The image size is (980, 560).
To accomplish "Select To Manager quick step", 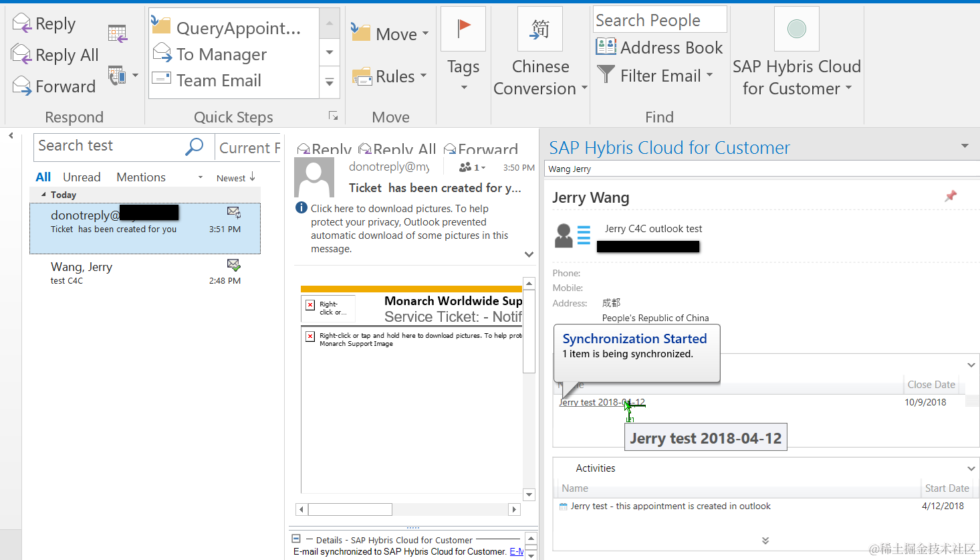I will (210, 54).
